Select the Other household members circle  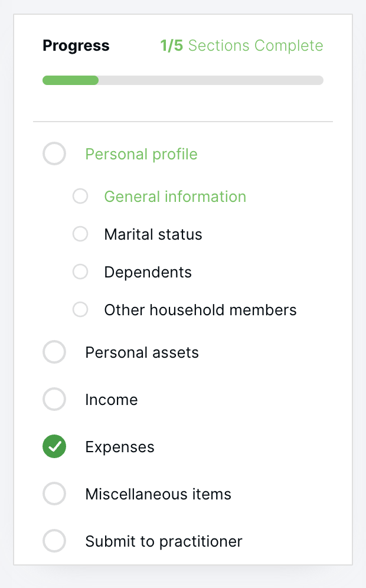(x=80, y=310)
